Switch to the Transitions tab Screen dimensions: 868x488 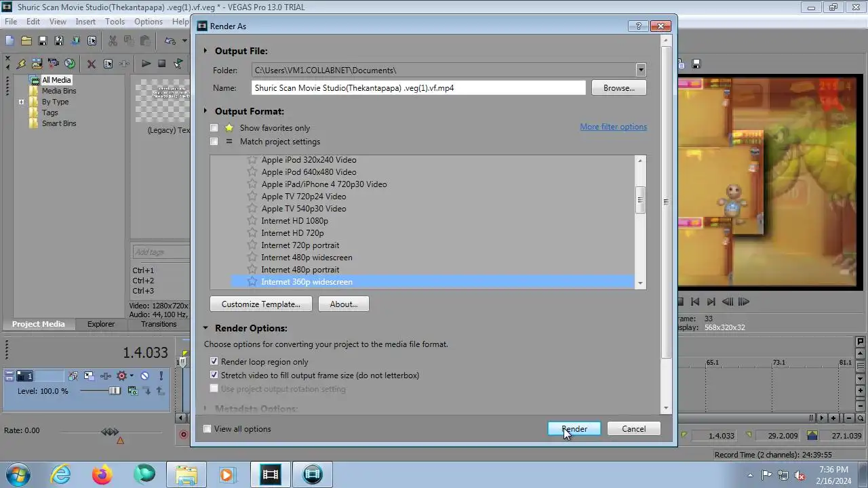[159, 324]
